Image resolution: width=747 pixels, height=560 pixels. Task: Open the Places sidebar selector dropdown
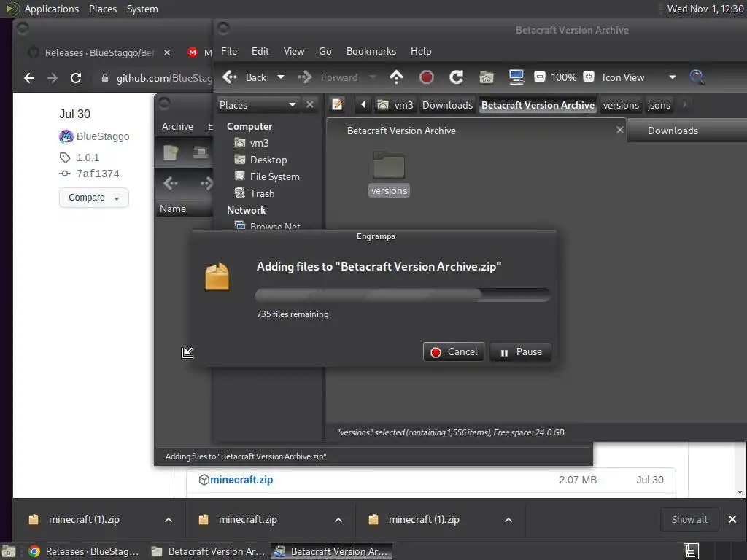pos(258,105)
